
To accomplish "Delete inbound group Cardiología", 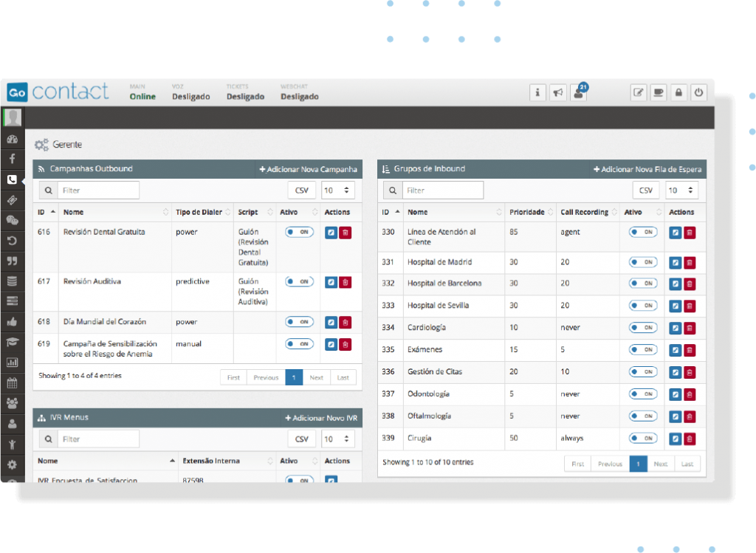I will coord(690,329).
